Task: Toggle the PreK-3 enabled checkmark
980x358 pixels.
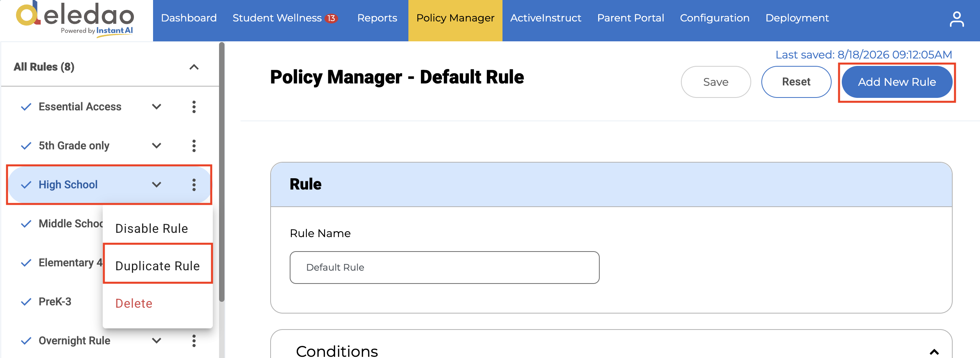Action: pos(26,302)
